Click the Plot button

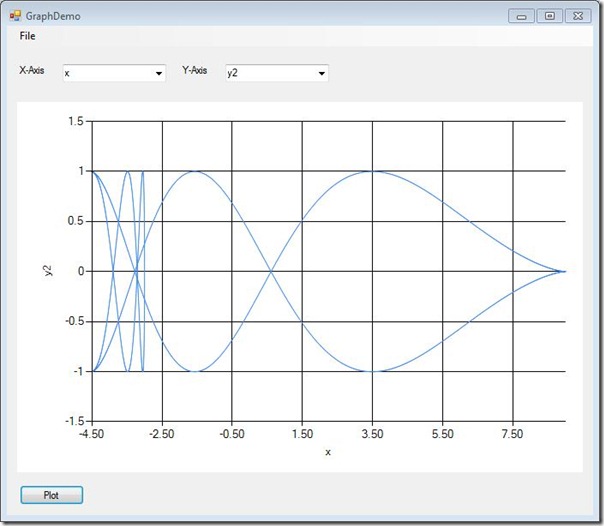(x=52, y=495)
